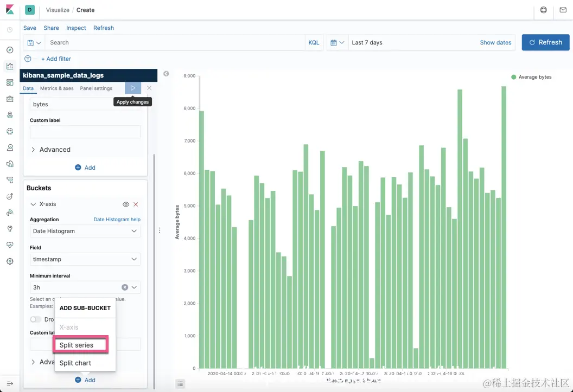Open the Inspect menu link

(x=76, y=28)
